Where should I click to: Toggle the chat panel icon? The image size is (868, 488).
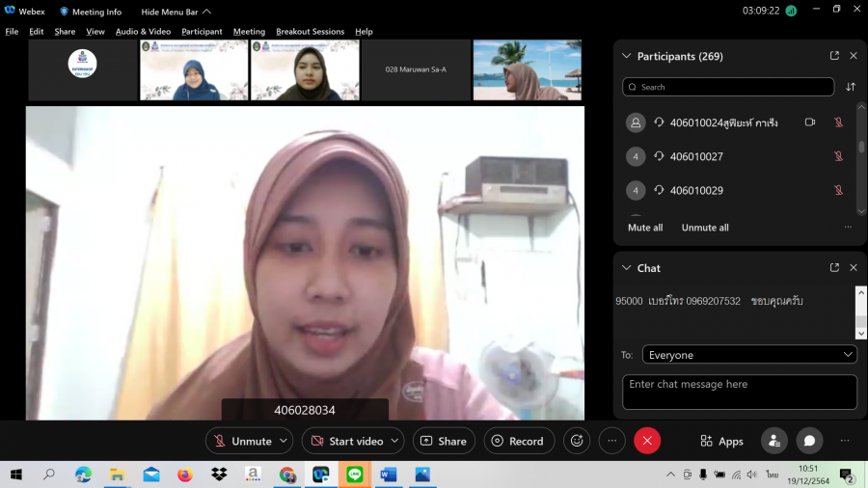809,441
